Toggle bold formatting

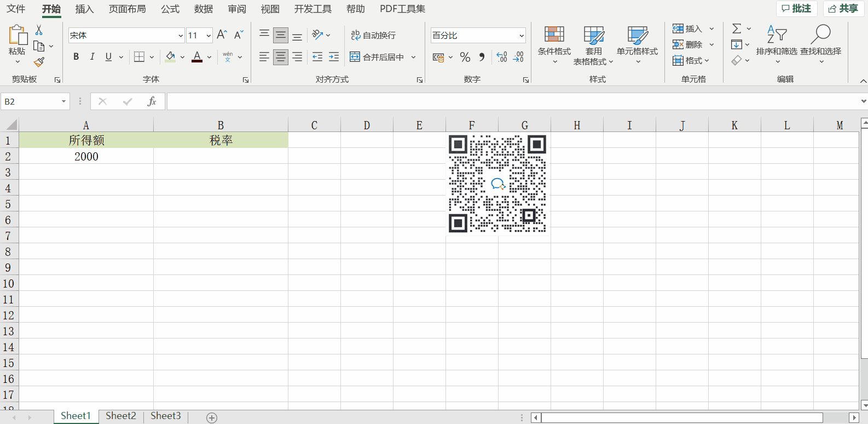[x=76, y=57]
